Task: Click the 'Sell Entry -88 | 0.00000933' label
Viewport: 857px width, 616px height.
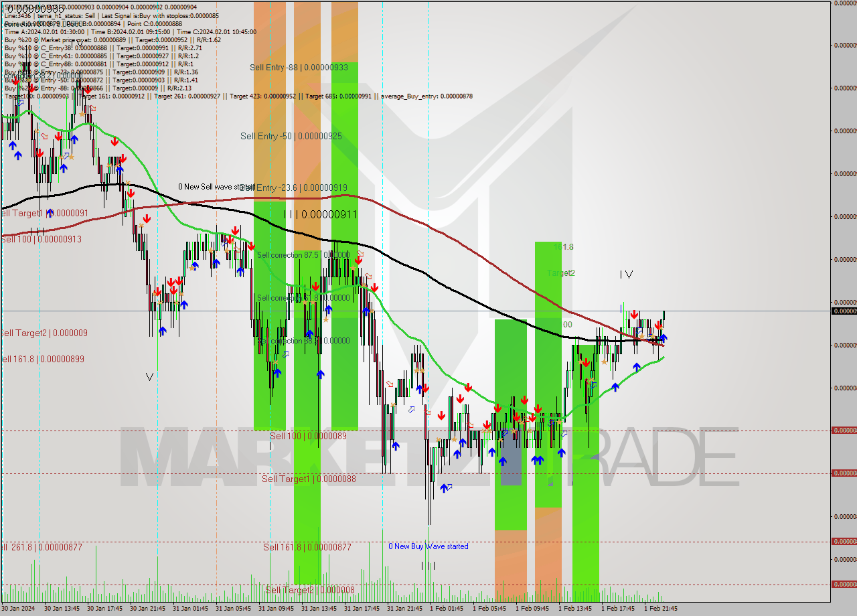Action: [299, 68]
